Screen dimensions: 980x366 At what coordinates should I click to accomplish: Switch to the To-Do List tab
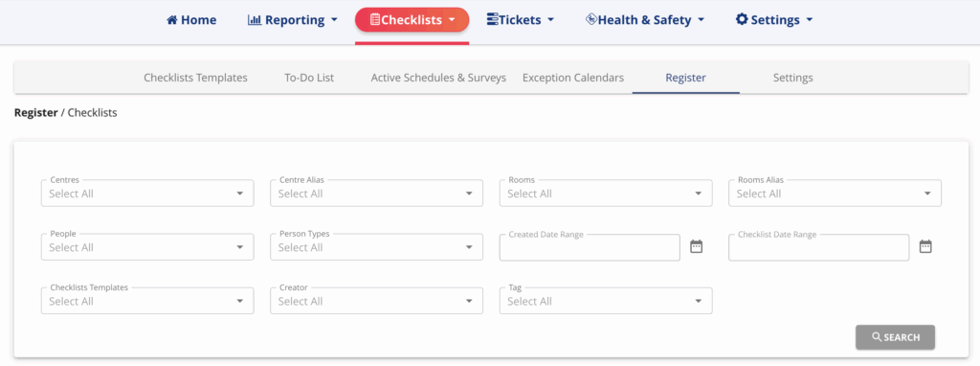(309, 79)
